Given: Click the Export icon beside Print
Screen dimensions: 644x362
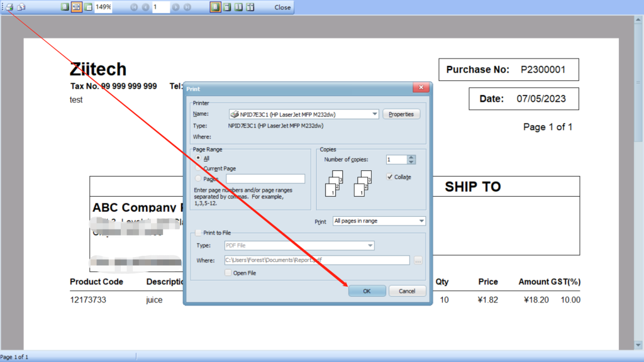Looking at the screenshot, I should (21, 8).
